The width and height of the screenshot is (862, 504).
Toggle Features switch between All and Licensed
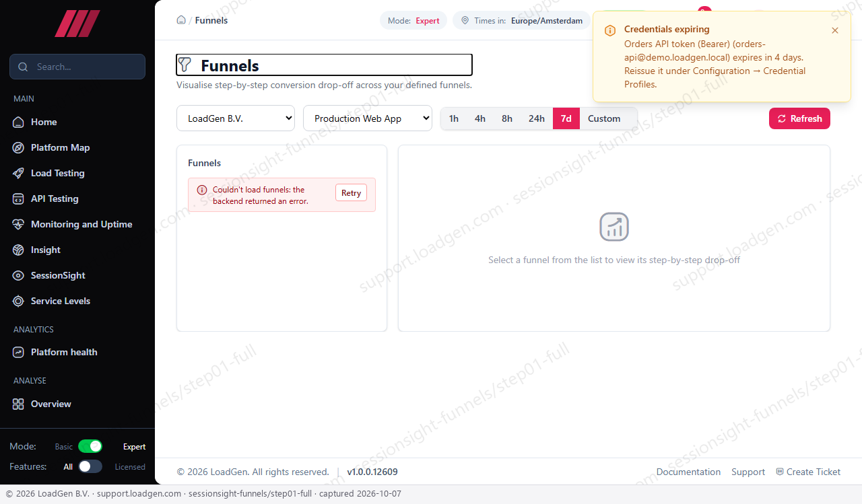90,466
